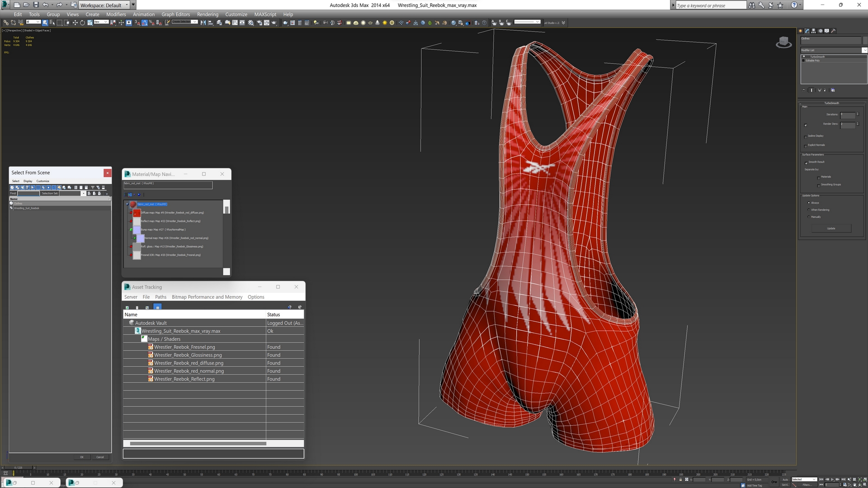
Task: Collapse the Maps / Shaders tree node
Action: click(x=144, y=339)
